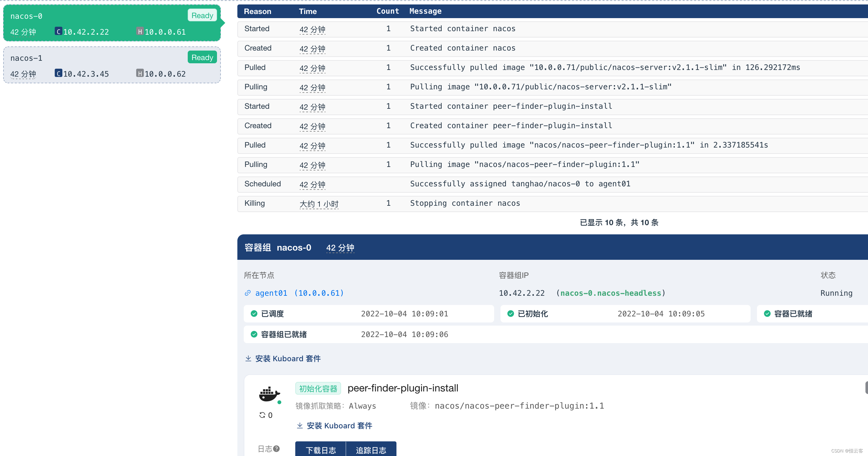
Task: Click the blue C badge on nacos-0 card
Action: pyautogui.click(x=58, y=31)
